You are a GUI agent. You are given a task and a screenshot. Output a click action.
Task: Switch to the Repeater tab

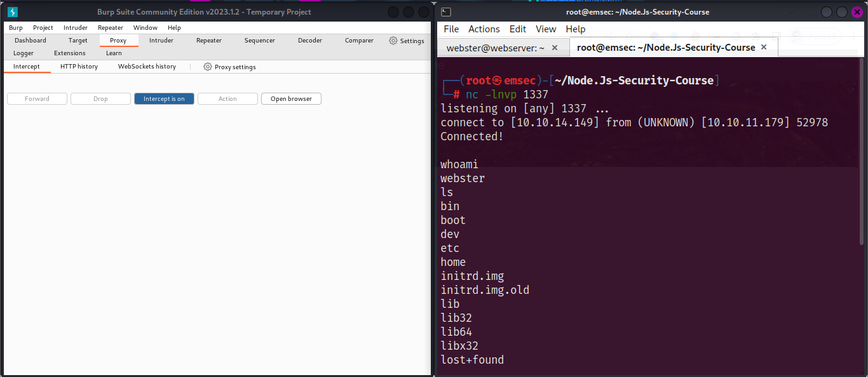pos(208,41)
